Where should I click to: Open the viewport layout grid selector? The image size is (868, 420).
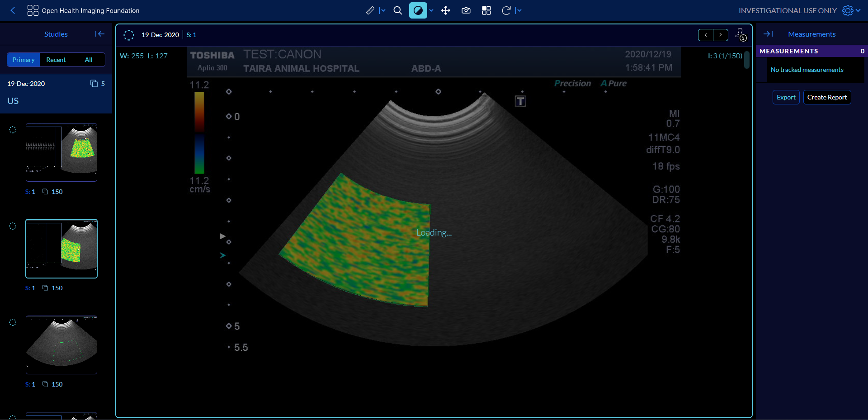click(x=486, y=10)
